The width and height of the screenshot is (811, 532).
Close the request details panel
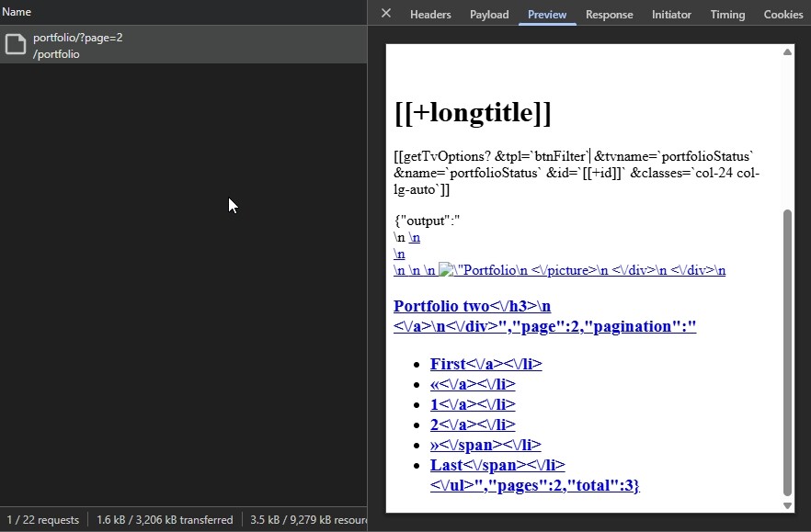tap(386, 14)
